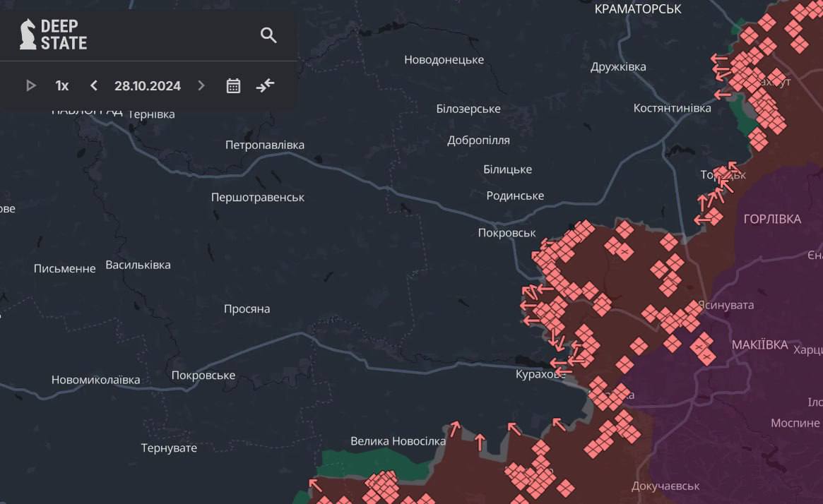Click the Deep State knight logo

tap(28, 35)
